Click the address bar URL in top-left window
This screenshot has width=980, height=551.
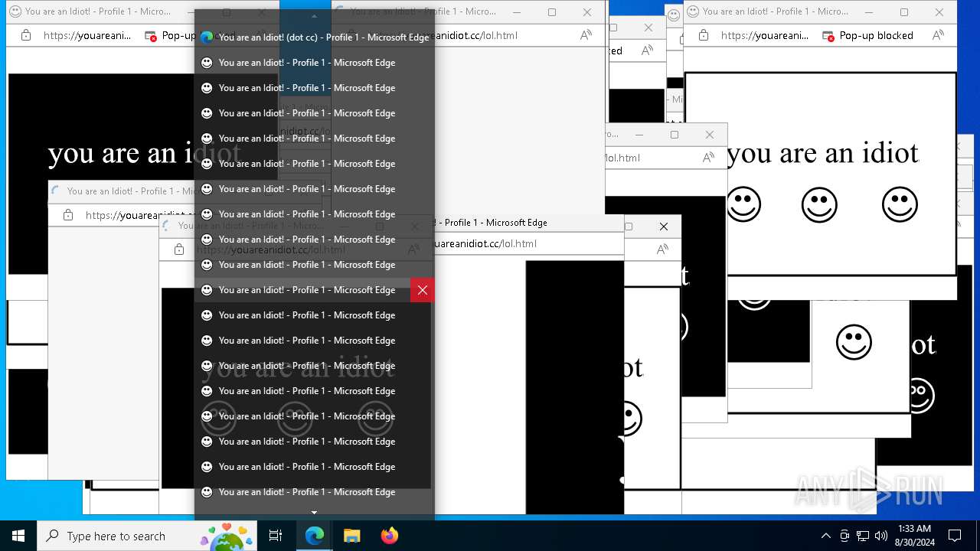tap(87, 35)
